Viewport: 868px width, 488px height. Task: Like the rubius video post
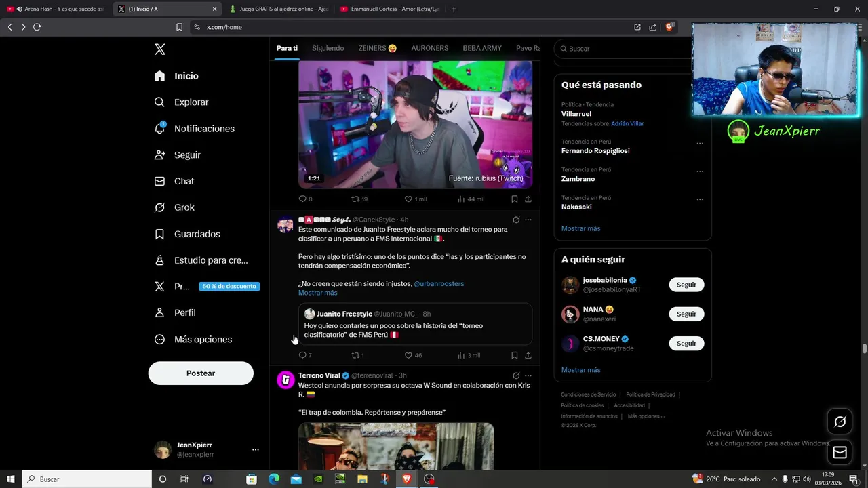(415, 199)
